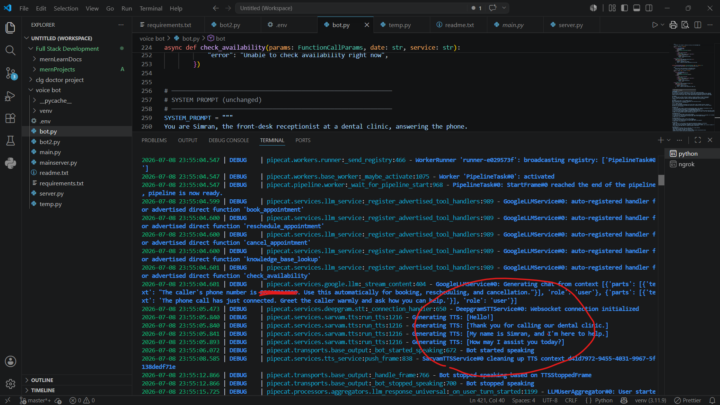Viewport: 720px width, 405px height.
Task: Switch to the DEBUG CONSOLE panel tab
Action: (x=228, y=140)
